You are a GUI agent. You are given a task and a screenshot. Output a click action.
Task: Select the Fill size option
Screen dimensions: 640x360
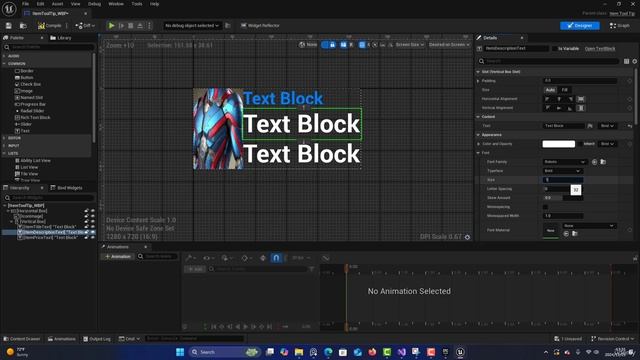[564, 90]
